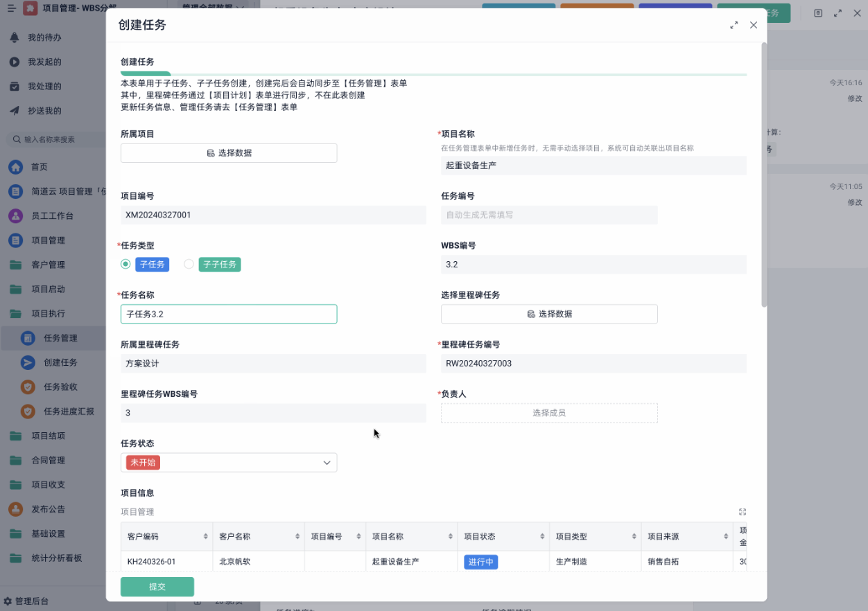Expand the 基础设置 folder

(47, 533)
